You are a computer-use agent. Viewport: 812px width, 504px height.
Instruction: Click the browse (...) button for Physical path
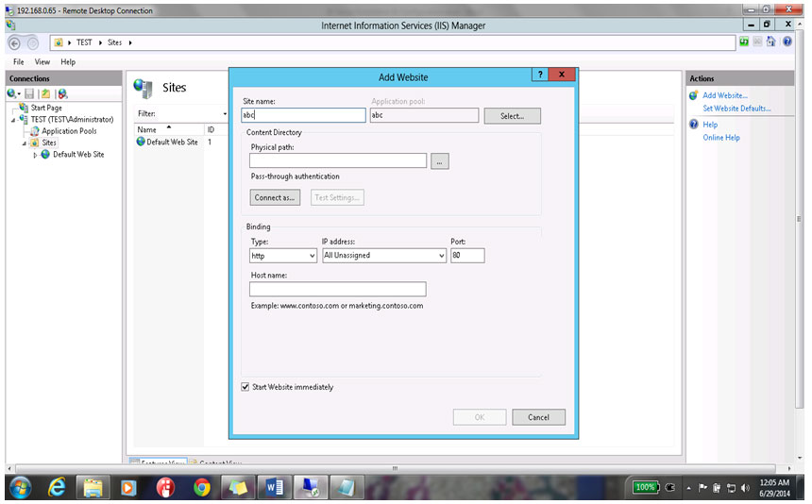(x=440, y=161)
